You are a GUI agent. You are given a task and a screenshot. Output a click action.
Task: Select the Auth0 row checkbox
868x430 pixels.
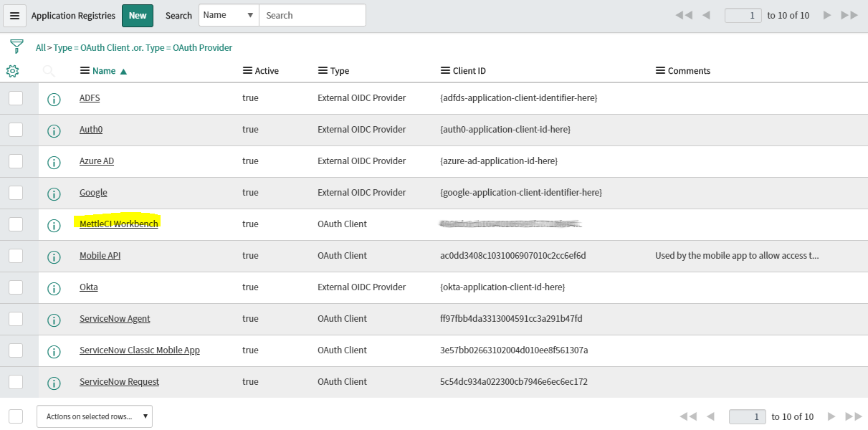(x=16, y=130)
